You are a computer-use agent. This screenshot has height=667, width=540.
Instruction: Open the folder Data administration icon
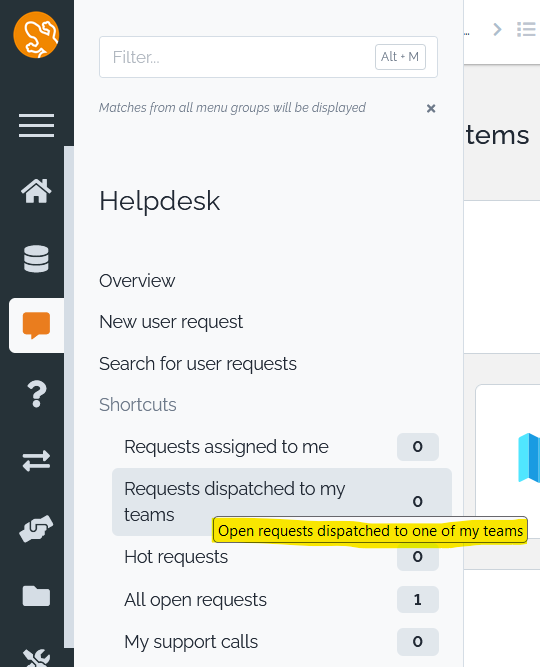click(x=36, y=596)
